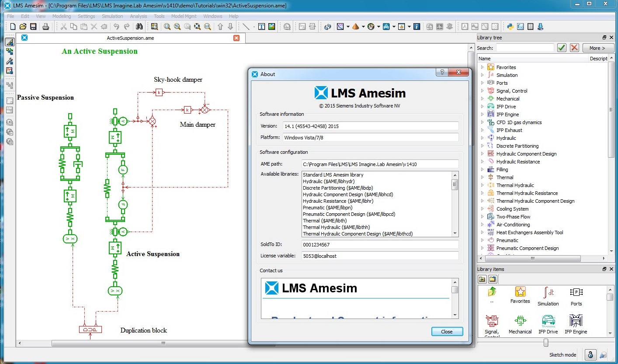Click the blue info 'i' toolbar icon
This screenshot has width=618, height=364.
(x=417, y=27)
